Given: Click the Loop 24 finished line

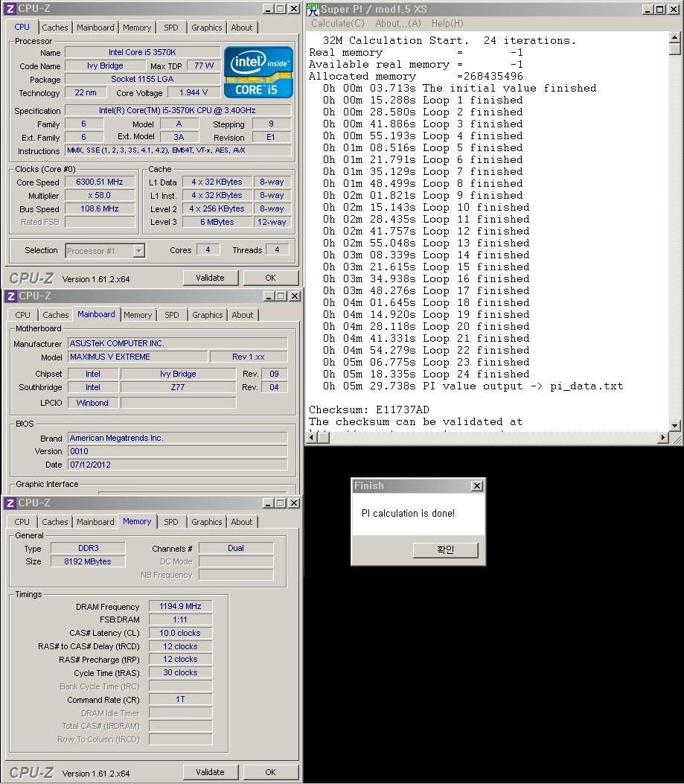Looking at the screenshot, I should pyautogui.click(x=426, y=374).
